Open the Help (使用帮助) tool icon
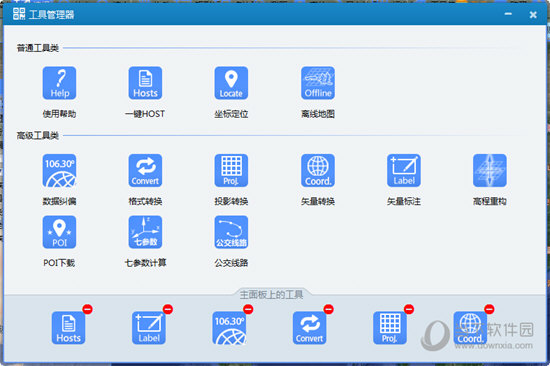This screenshot has height=366, width=550. pos(59,83)
